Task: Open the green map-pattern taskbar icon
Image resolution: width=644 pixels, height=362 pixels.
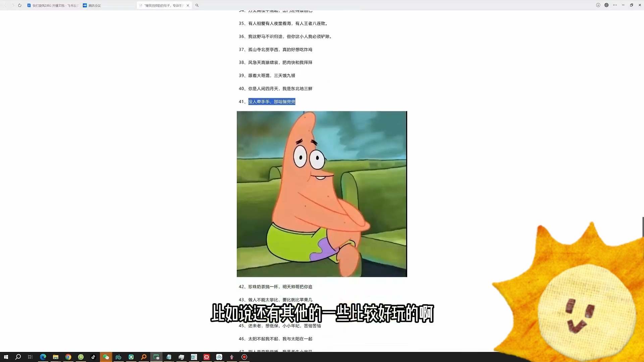Action: coord(194,357)
